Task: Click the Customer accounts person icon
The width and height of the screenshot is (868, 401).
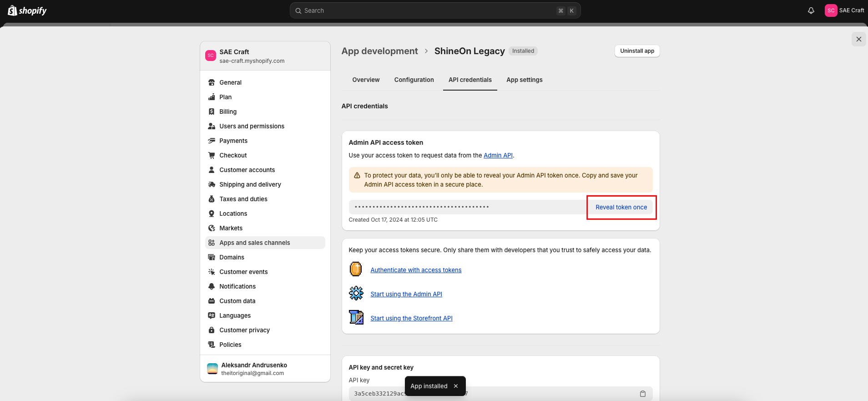Action: point(212,170)
